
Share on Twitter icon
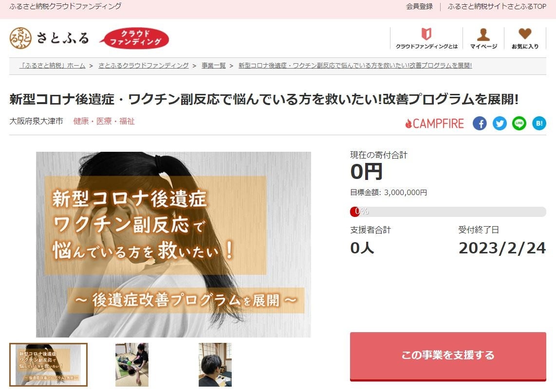pyautogui.click(x=499, y=124)
